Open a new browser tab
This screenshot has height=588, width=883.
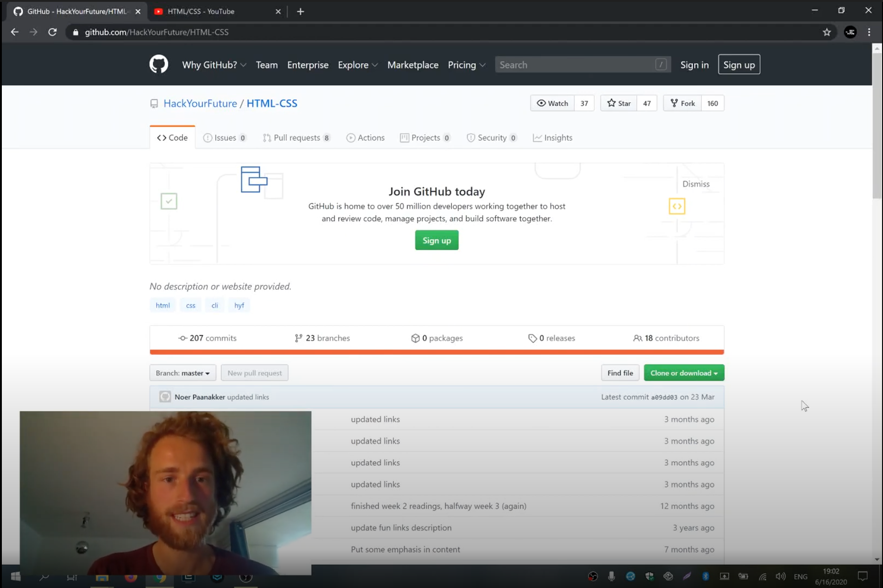tap(300, 12)
